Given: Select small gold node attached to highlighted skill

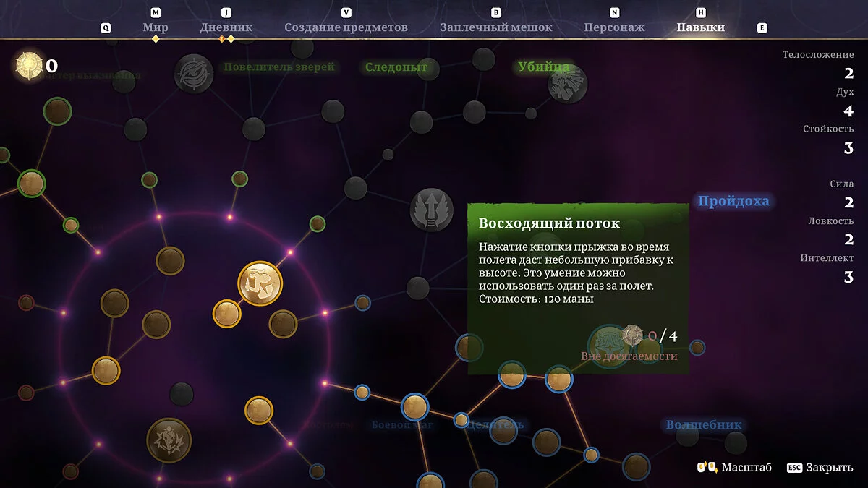Looking at the screenshot, I should point(226,313).
